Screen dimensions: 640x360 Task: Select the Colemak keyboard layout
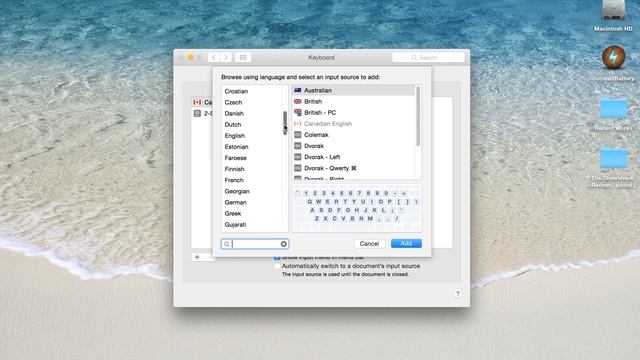click(353, 135)
